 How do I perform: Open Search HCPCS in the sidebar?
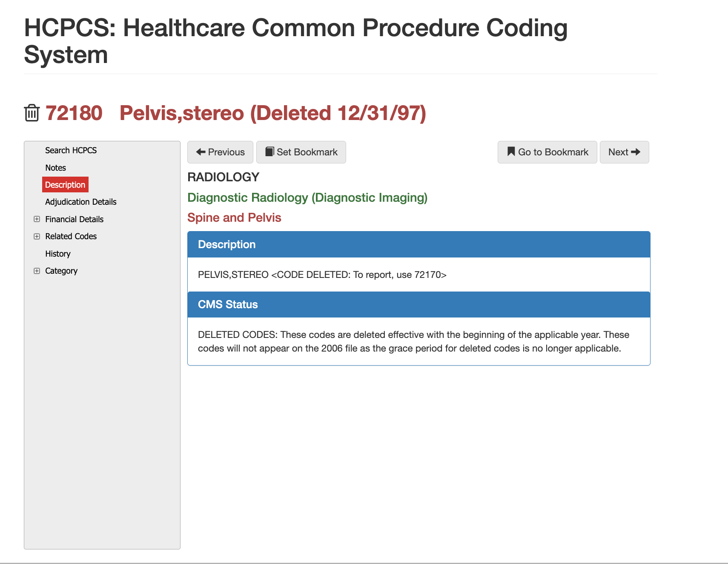(71, 150)
